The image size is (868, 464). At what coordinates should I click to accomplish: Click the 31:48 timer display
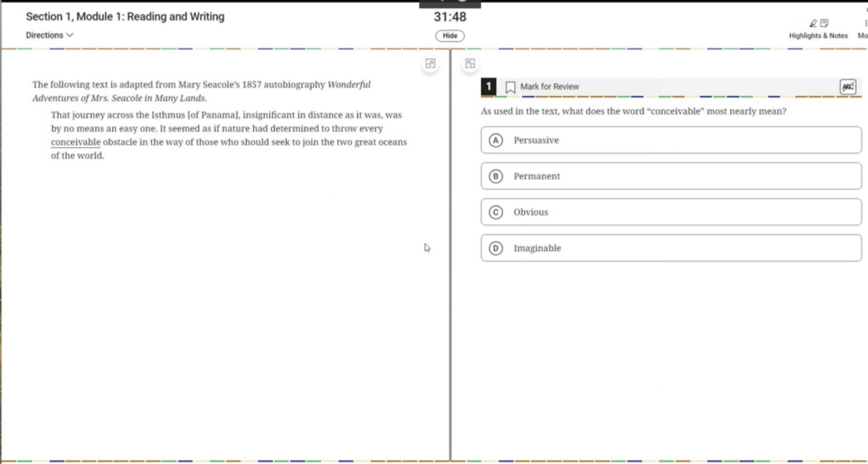click(449, 17)
